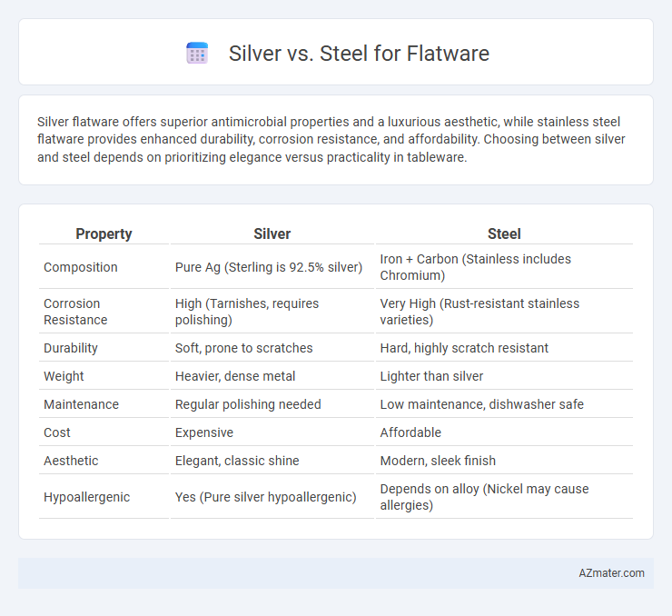672x616 pixels.
Task: Click cell 'Affordable'
Action: click(410, 432)
